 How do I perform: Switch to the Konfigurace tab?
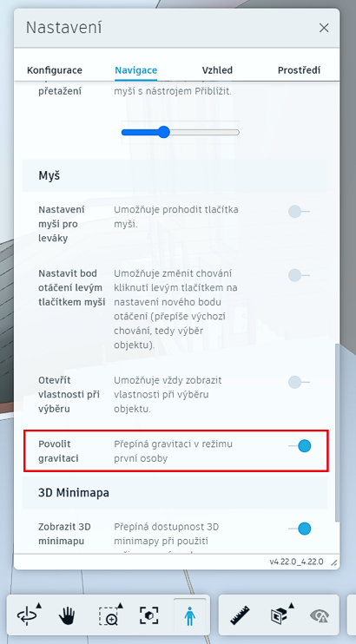click(x=54, y=70)
